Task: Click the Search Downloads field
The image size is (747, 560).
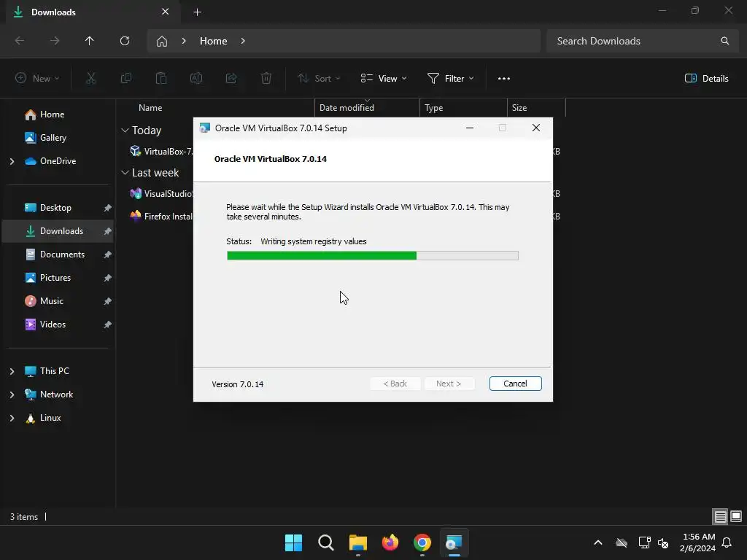Action: click(x=643, y=41)
